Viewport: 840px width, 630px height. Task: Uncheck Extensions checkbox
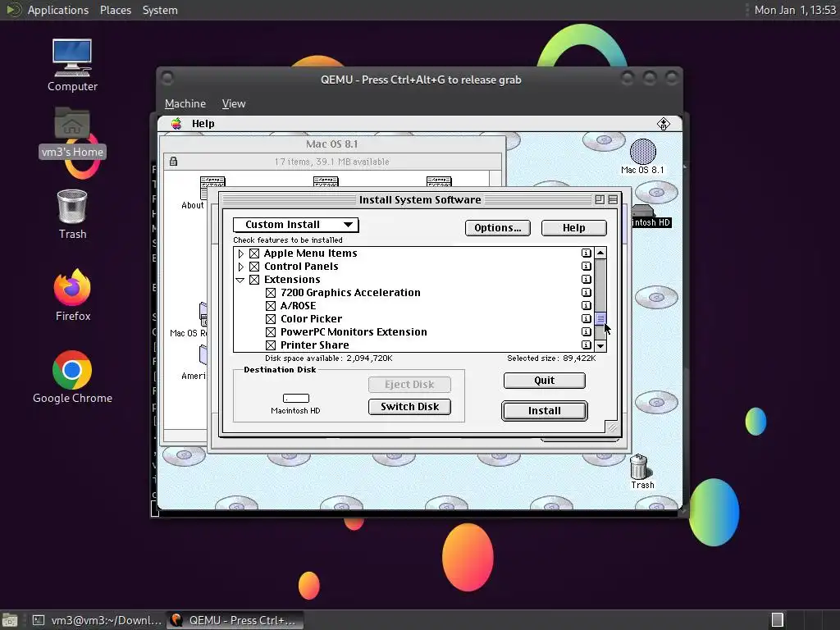tap(254, 280)
